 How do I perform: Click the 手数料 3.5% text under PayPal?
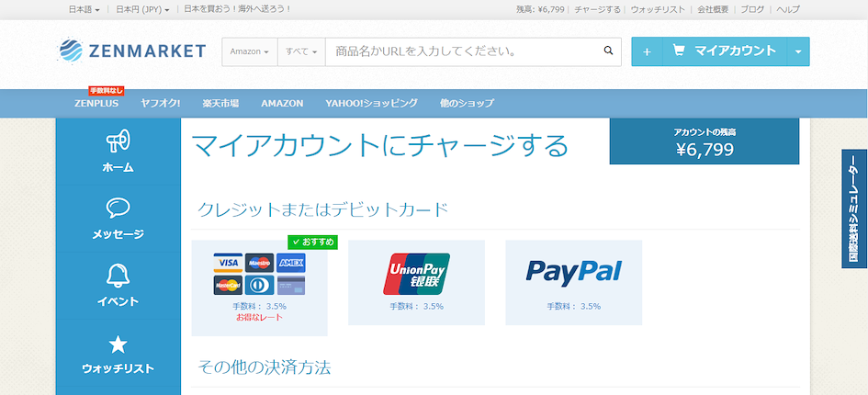(x=573, y=307)
